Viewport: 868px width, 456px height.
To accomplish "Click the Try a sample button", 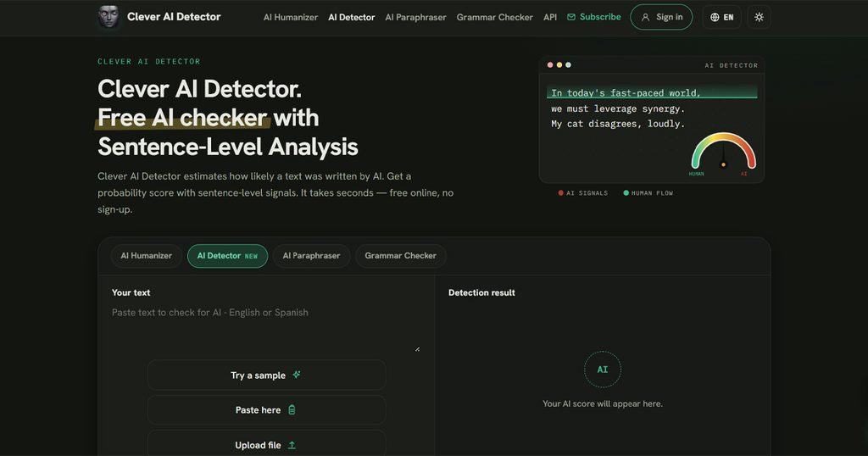I will [x=266, y=375].
